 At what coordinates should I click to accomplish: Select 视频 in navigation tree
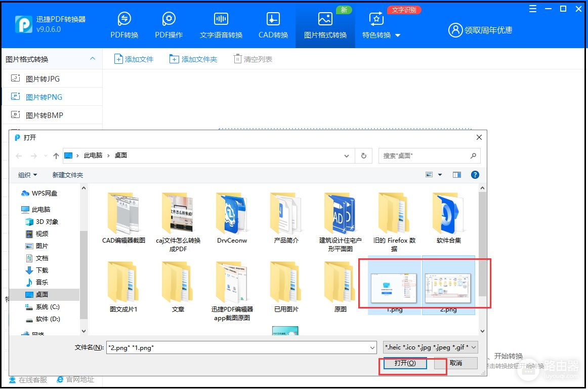[x=37, y=234]
